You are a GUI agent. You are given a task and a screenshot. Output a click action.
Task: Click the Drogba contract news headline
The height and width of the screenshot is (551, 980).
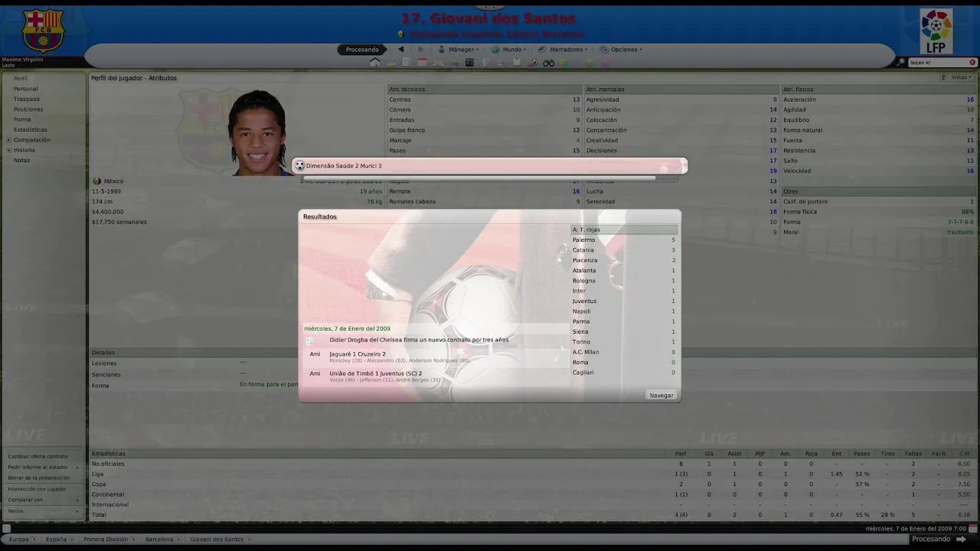(419, 340)
